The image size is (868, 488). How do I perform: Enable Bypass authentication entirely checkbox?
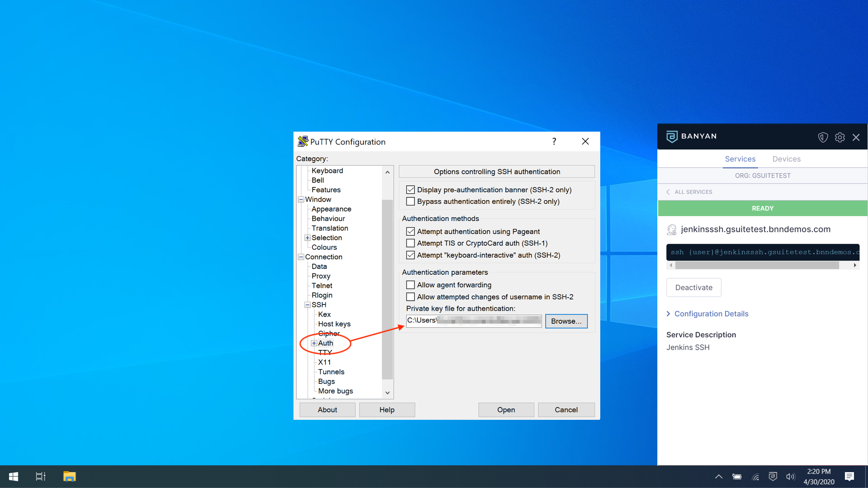pos(410,202)
